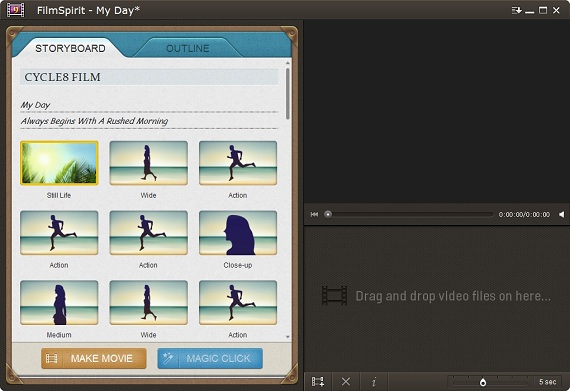Click the 'My Day' title text

click(35, 105)
